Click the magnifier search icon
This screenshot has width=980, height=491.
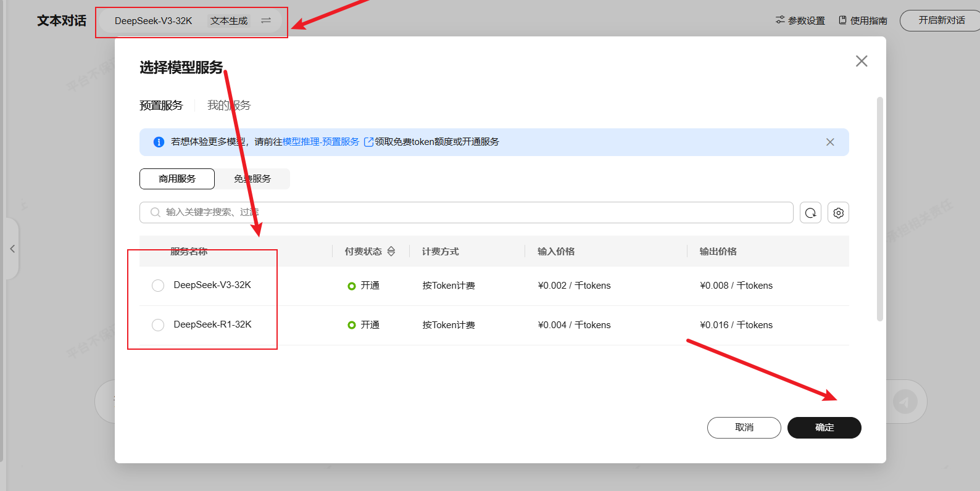tap(156, 212)
